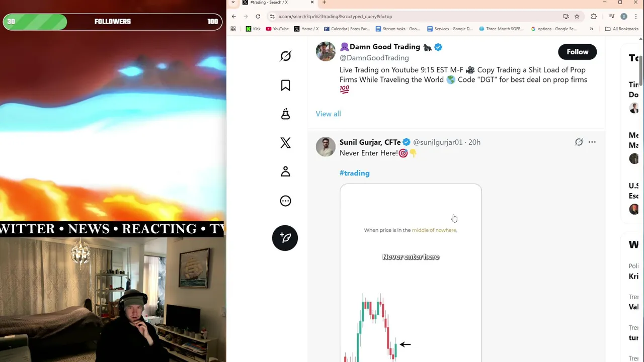Follow Damn Good Trading
Viewport: 644px width, 362px height.
point(577,52)
